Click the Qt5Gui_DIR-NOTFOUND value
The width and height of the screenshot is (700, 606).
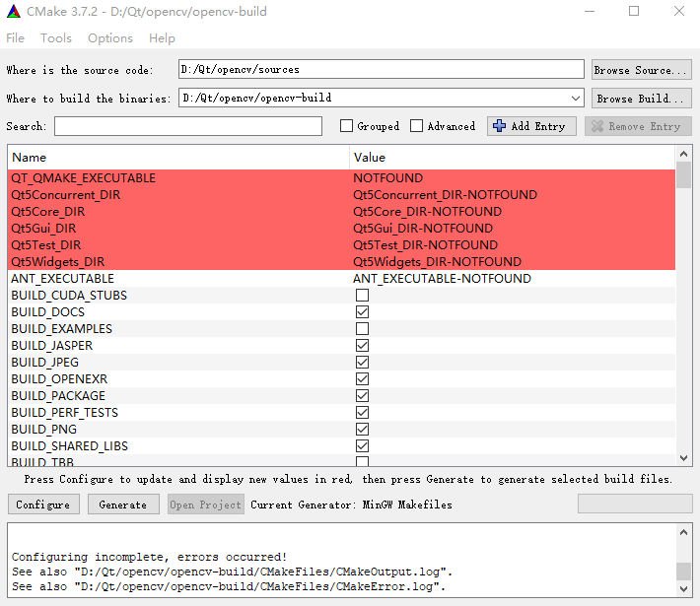coord(423,229)
